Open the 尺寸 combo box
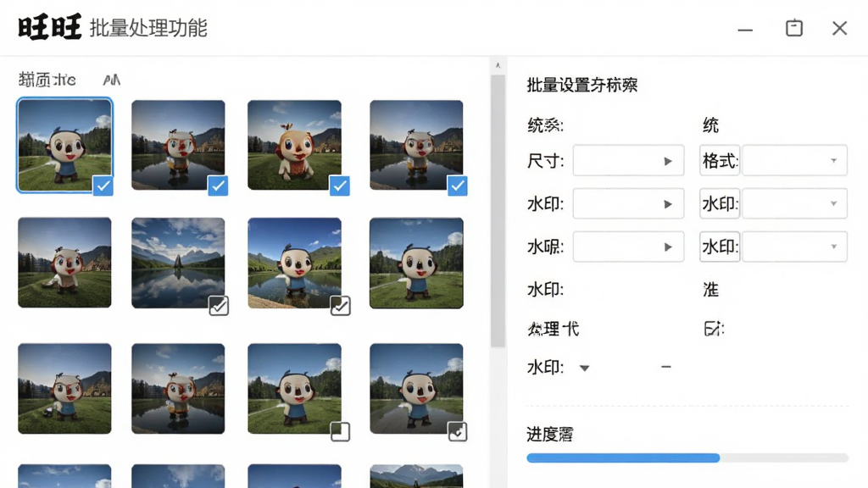Viewport: 868px width, 488px height. (x=628, y=160)
